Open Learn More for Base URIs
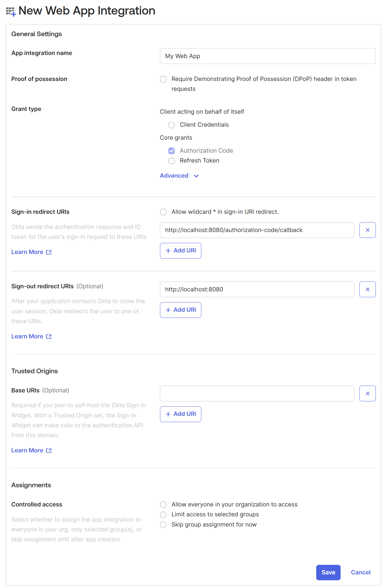 (27, 450)
